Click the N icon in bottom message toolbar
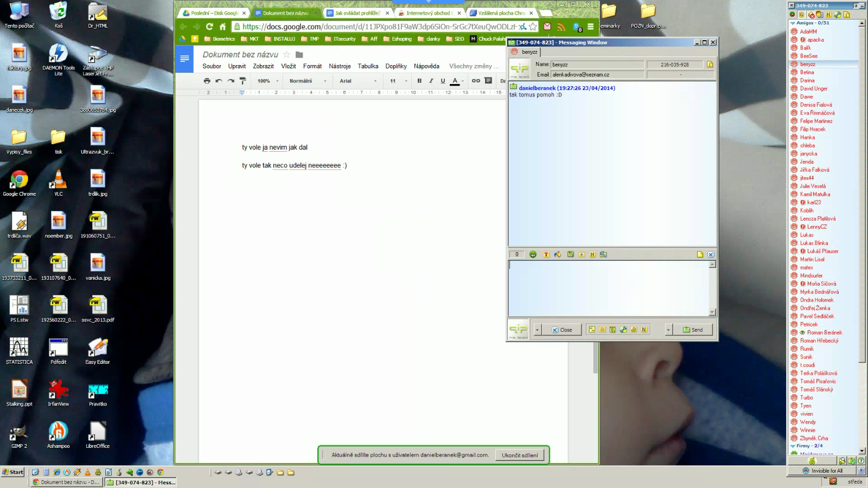 644,330
